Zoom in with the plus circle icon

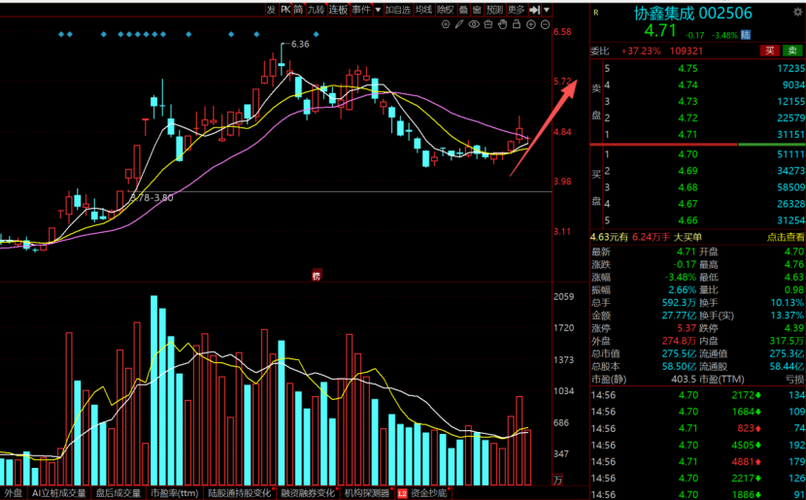tap(531, 24)
